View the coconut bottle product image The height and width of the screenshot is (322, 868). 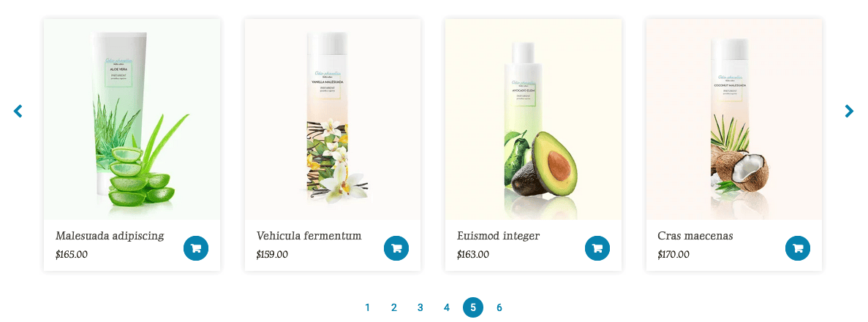(734, 120)
